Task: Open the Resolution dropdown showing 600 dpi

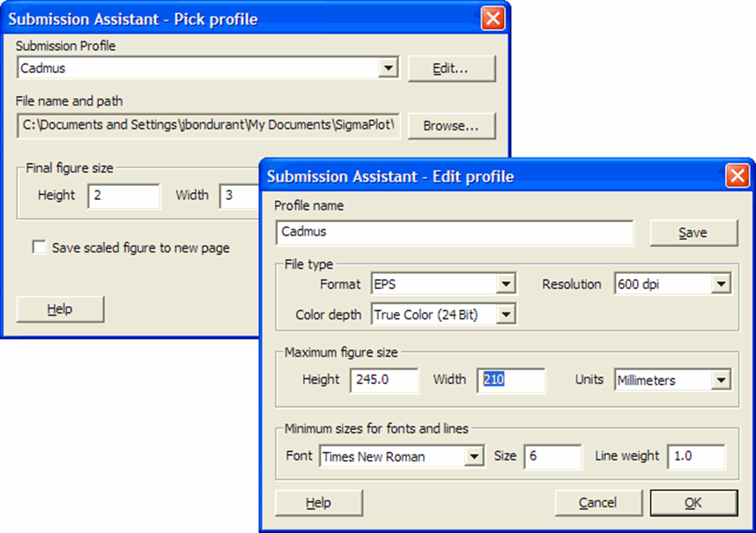Action: click(721, 285)
